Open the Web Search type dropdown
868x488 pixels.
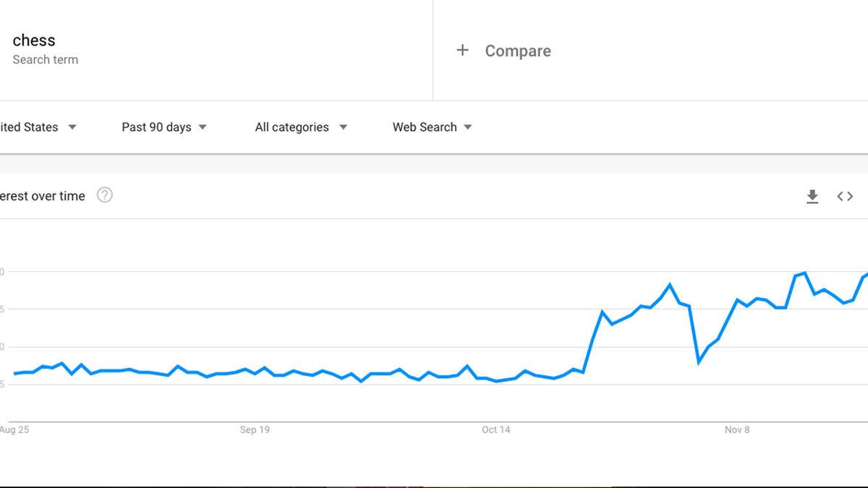tap(432, 127)
